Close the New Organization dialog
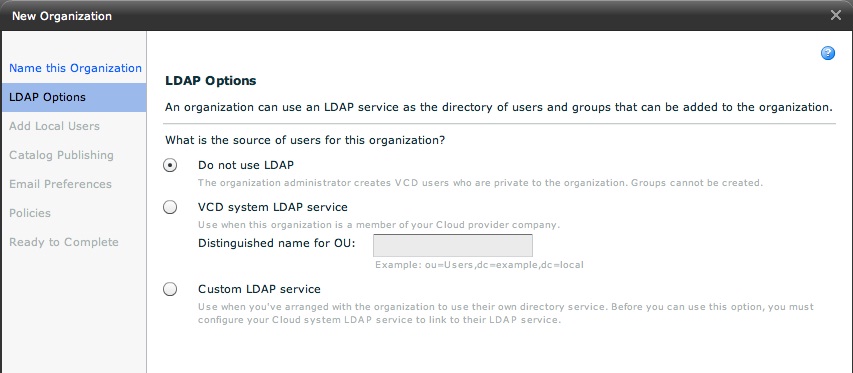 click(x=836, y=15)
